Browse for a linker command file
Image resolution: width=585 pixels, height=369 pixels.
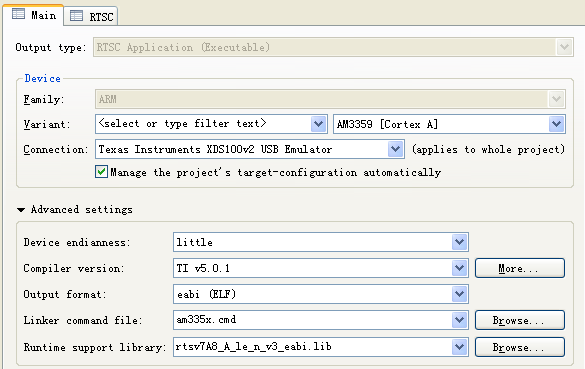point(520,320)
